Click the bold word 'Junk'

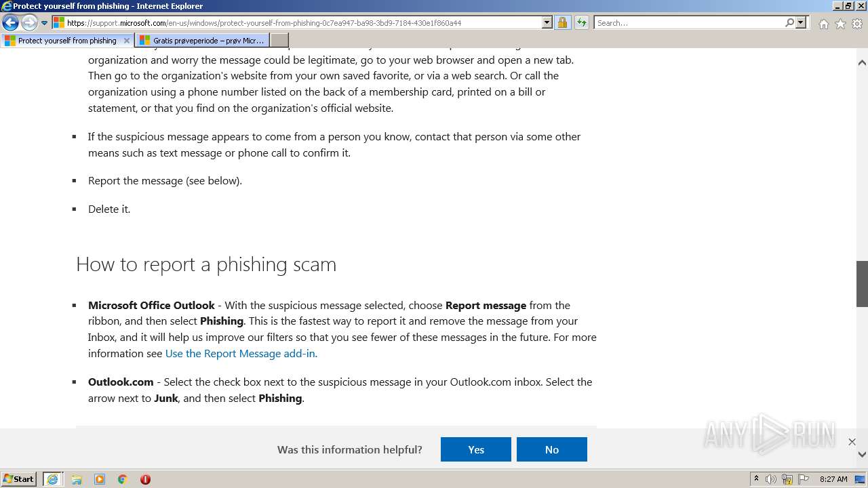pos(166,398)
